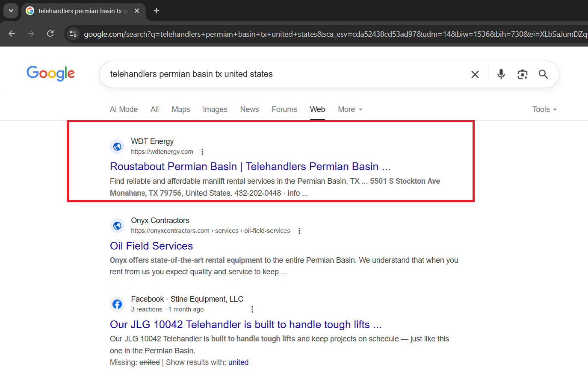Switch to AI Mode tab
Viewport: 588px width, 373px height.
(x=124, y=109)
